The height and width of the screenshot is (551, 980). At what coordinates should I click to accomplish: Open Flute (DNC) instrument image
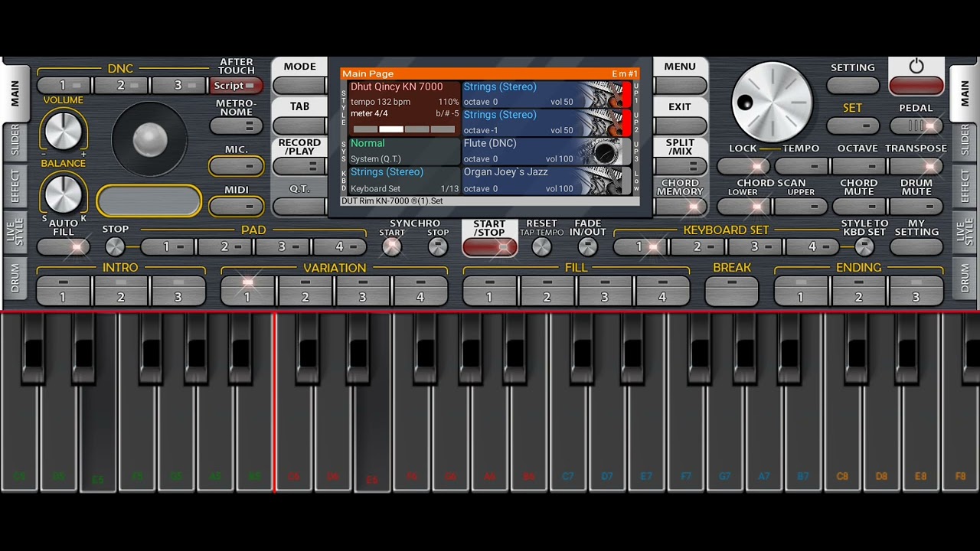[x=605, y=152]
